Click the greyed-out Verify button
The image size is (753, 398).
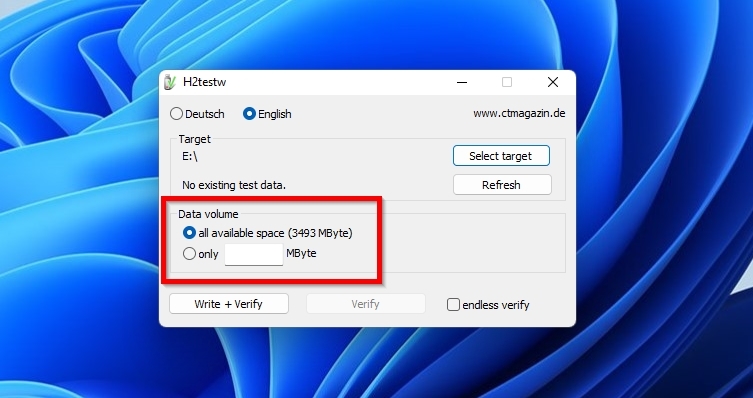[x=365, y=304]
